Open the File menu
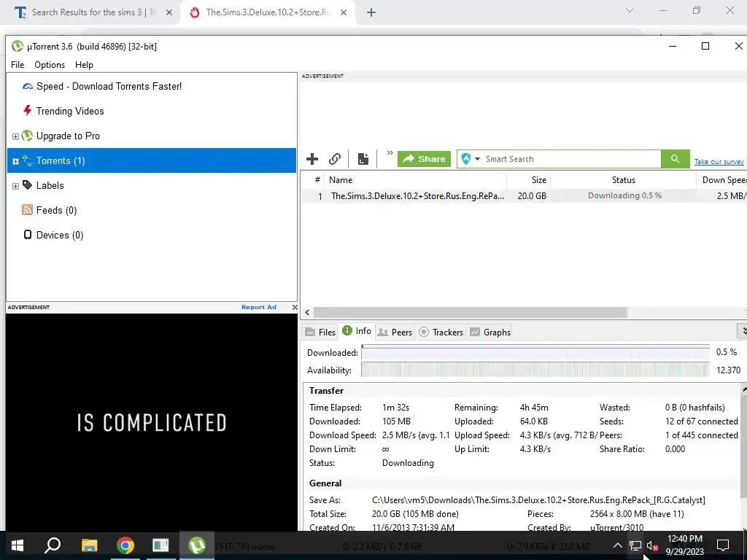The height and width of the screenshot is (560, 747). pos(18,65)
